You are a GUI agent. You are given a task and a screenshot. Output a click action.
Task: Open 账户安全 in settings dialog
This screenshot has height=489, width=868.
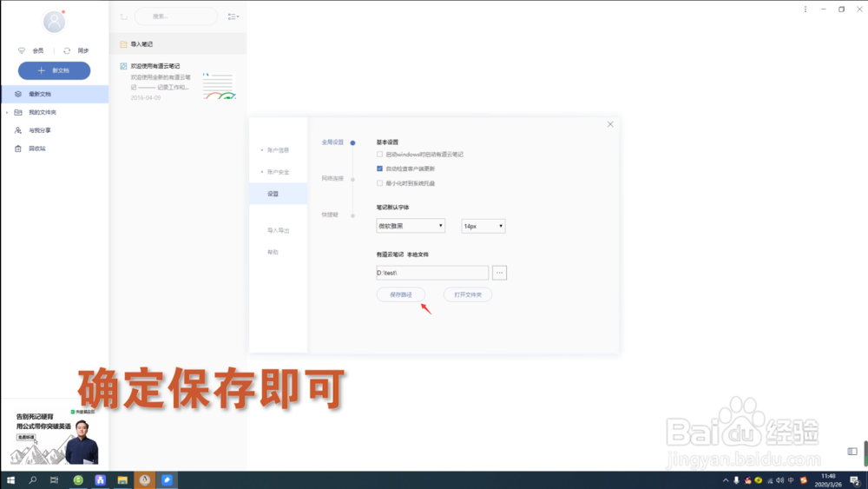click(x=278, y=172)
